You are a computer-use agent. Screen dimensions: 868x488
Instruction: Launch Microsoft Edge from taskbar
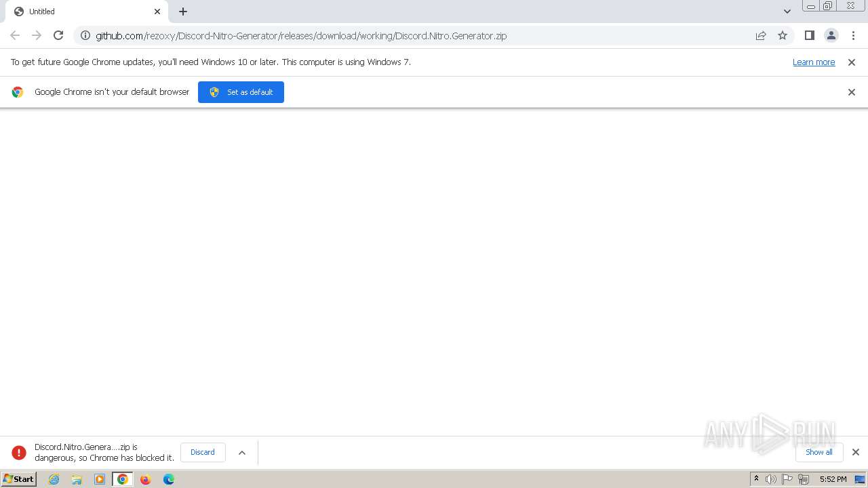coord(169,479)
